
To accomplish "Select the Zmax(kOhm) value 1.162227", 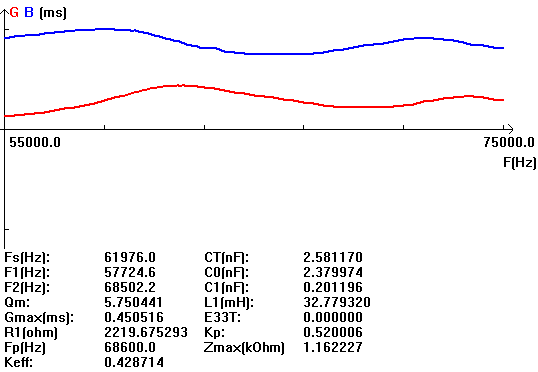I will point(333,347).
